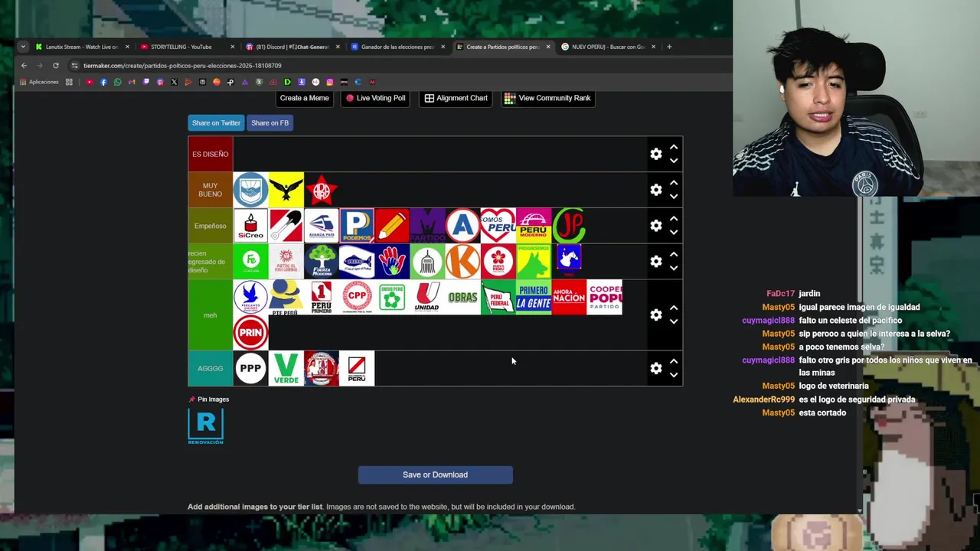The image size is (980, 551).
Task: Move ES DISEÑO row down with arrow
Action: (x=674, y=161)
